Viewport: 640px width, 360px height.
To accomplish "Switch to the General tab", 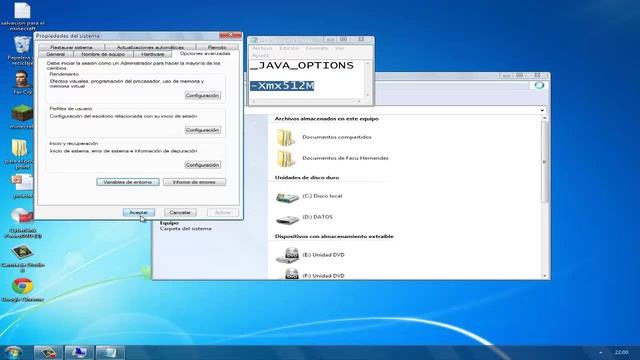I will pos(56,54).
